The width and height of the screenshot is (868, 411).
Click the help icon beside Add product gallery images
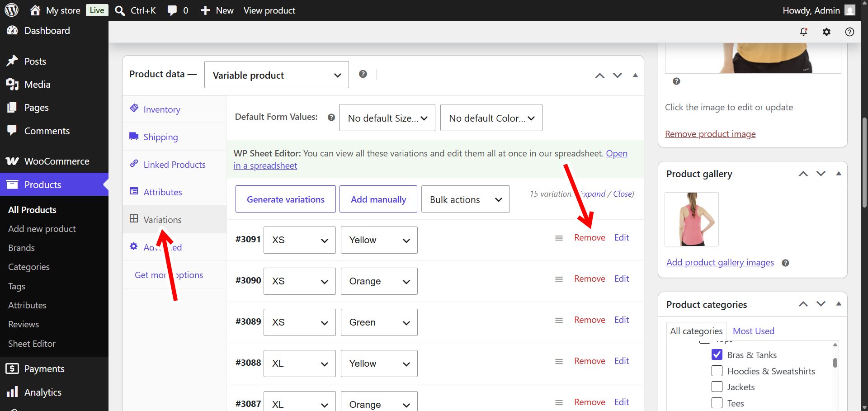[x=786, y=263]
